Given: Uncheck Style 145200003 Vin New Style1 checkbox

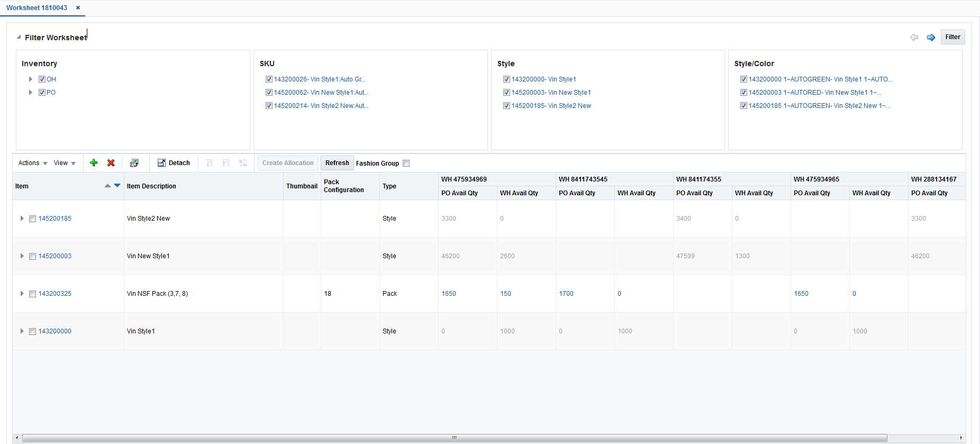Looking at the screenshot, I should [506, 93].
